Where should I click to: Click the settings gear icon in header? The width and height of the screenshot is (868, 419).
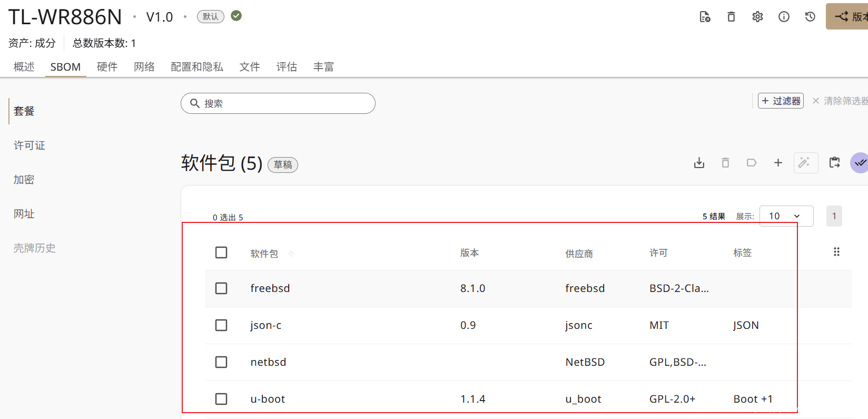click(757, 17)
